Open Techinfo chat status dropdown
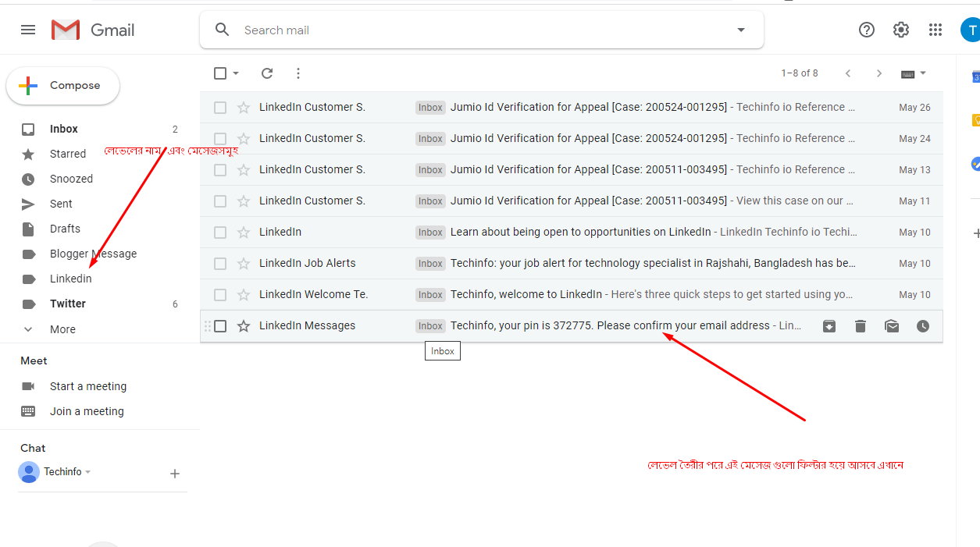980x547 pixels. 87,472
